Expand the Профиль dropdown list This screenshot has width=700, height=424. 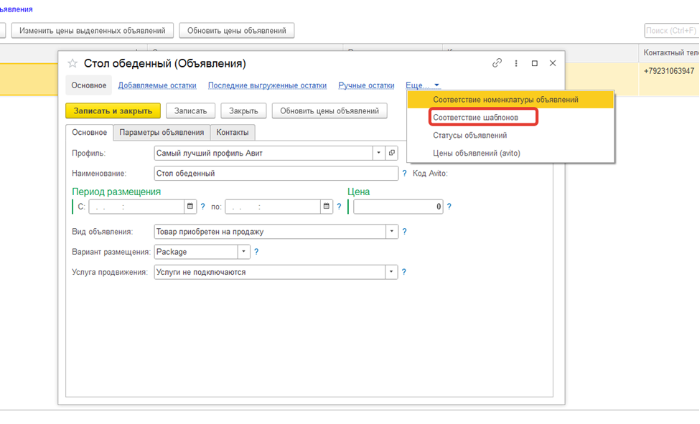point(378,153)
